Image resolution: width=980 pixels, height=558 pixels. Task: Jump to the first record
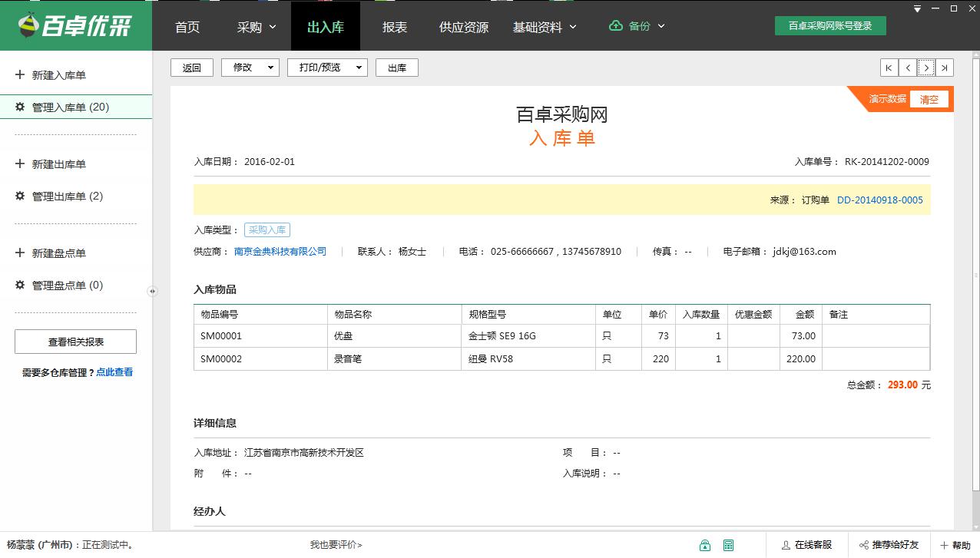[889, 68]
